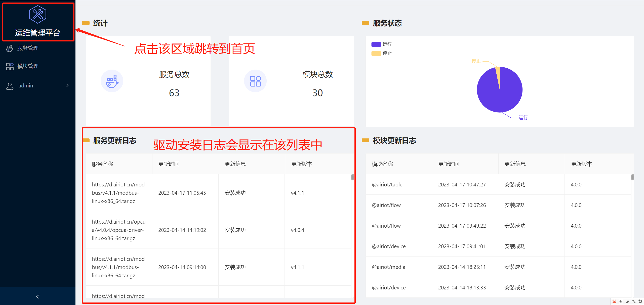Expand the admin menu chevron arrow
The width and height of the screenshot is (644, 305).
click(x=67, y=86)
